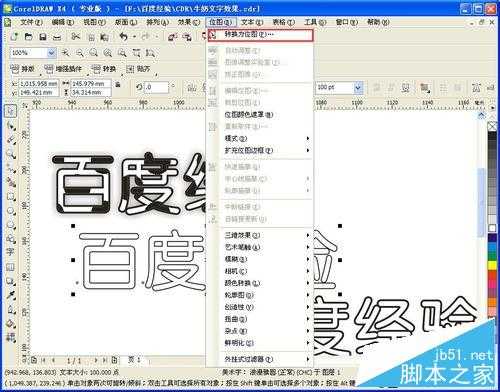Open the 排列 menu

click(157, 22)
